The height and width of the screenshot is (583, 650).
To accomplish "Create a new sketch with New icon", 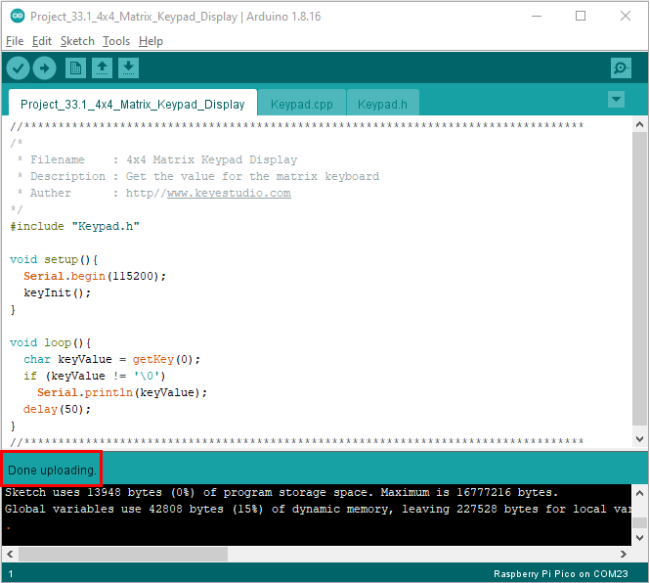I will pos(75,68).
